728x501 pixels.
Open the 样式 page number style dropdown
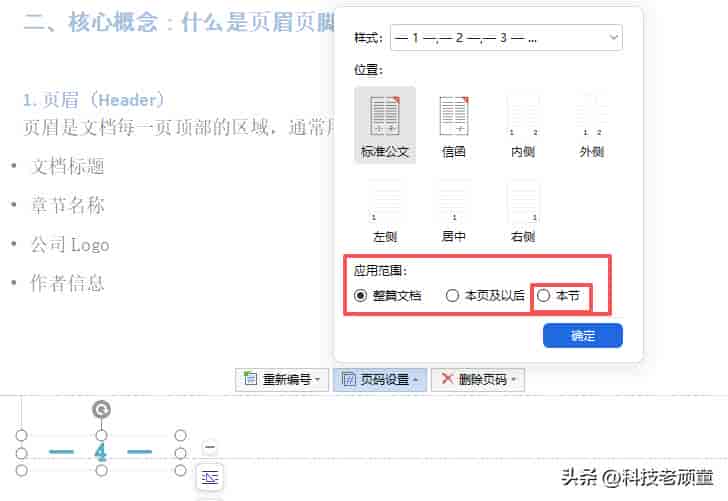(x=506, y=38)
